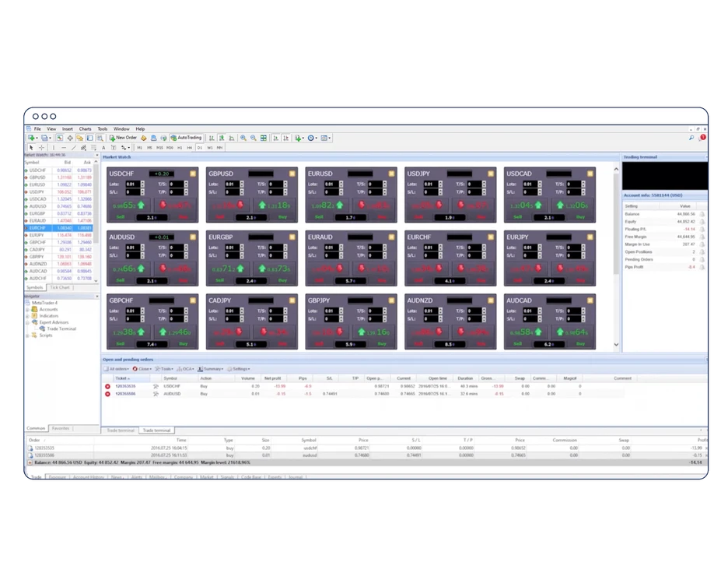Image resolution: width=728 pixels, height=583 pixels.
Task: Select the H4 timeframe
Action: pos(190,148)
